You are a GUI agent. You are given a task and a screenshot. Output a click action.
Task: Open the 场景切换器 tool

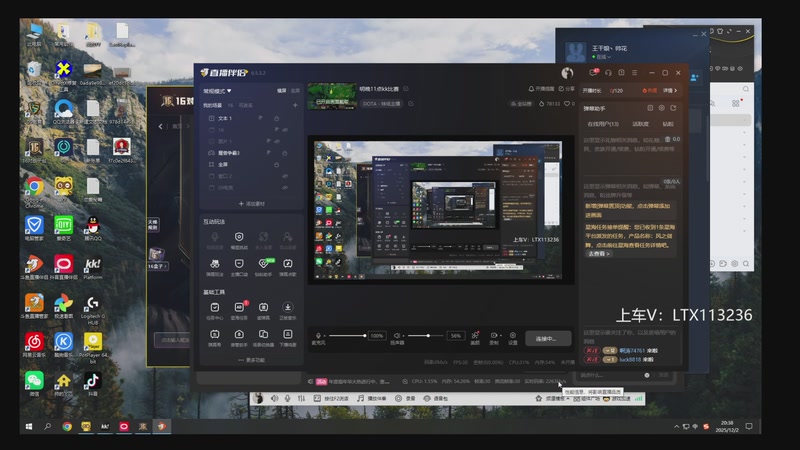pos(263,337)
